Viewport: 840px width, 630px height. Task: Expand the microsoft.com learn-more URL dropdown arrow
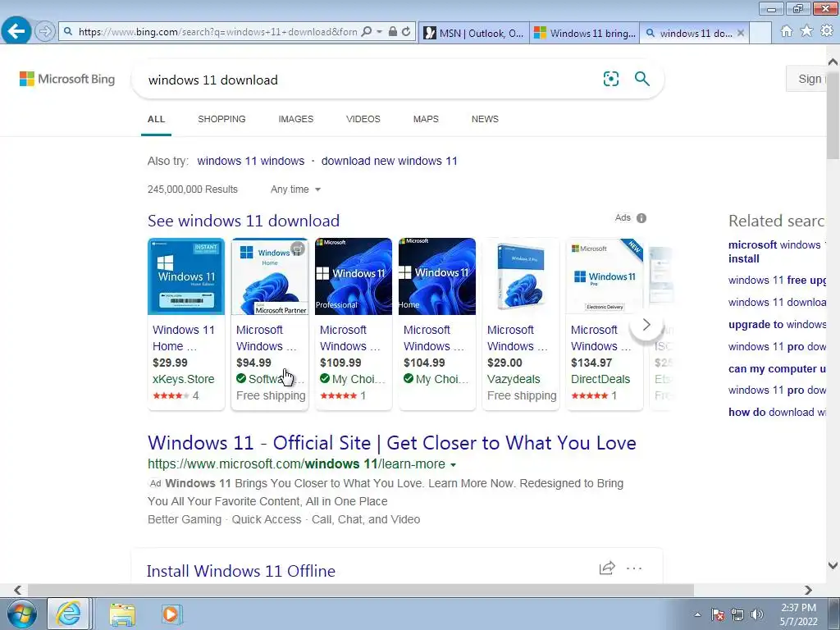(453, 464)
